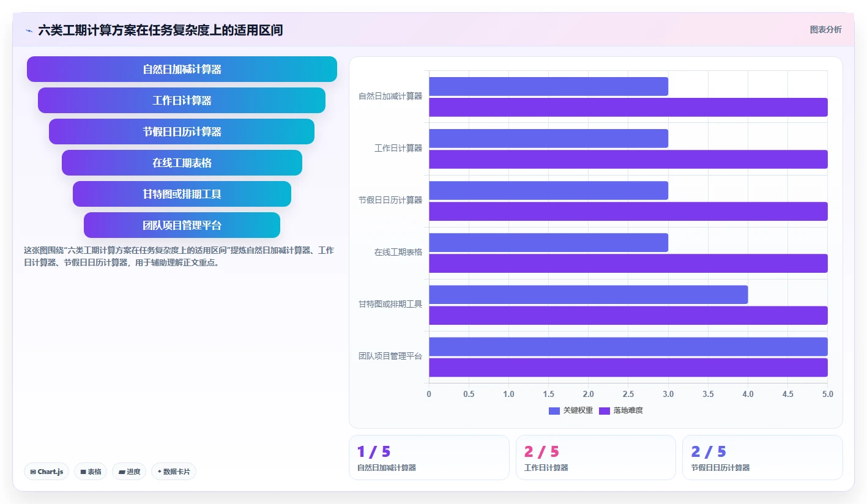Click the description paragraph below the funnel

pos(179,257)
